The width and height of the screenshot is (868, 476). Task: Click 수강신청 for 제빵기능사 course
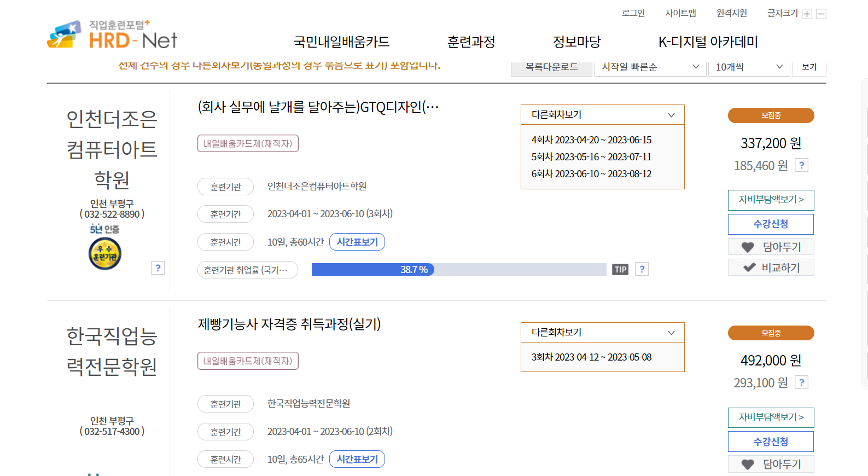[771, 442]
